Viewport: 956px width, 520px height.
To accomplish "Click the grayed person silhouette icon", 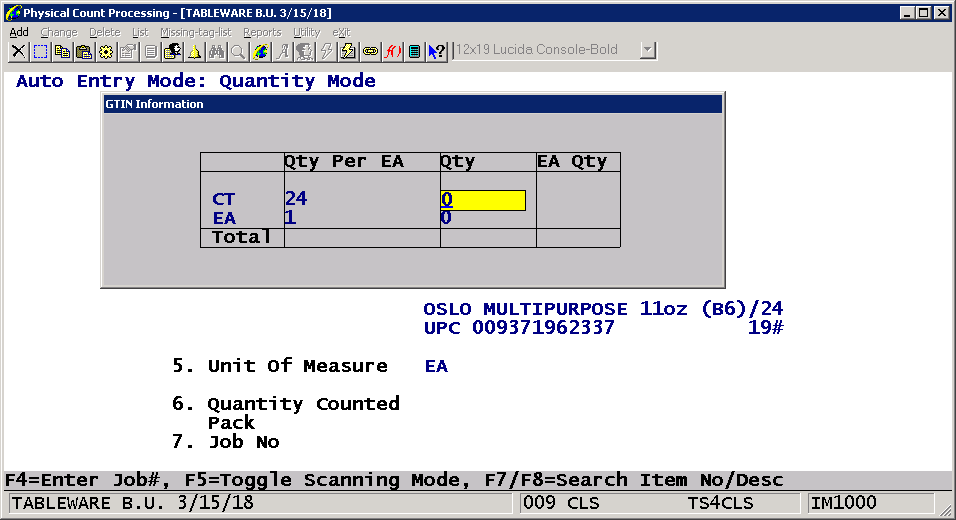I will [x=304, y=52].
